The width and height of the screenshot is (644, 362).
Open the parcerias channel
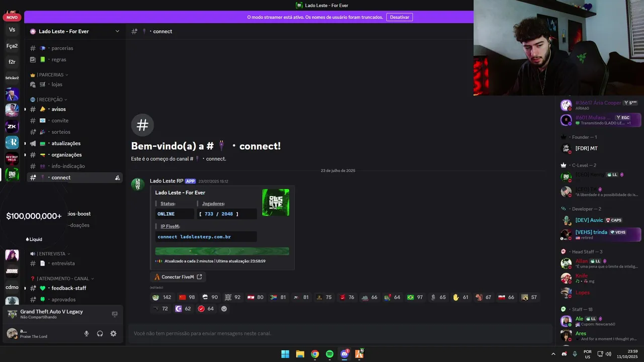point(75,48)
